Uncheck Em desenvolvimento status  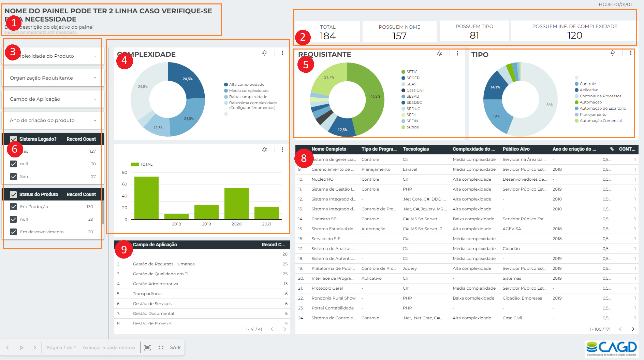pyautogui.click(x=13, y=232)
